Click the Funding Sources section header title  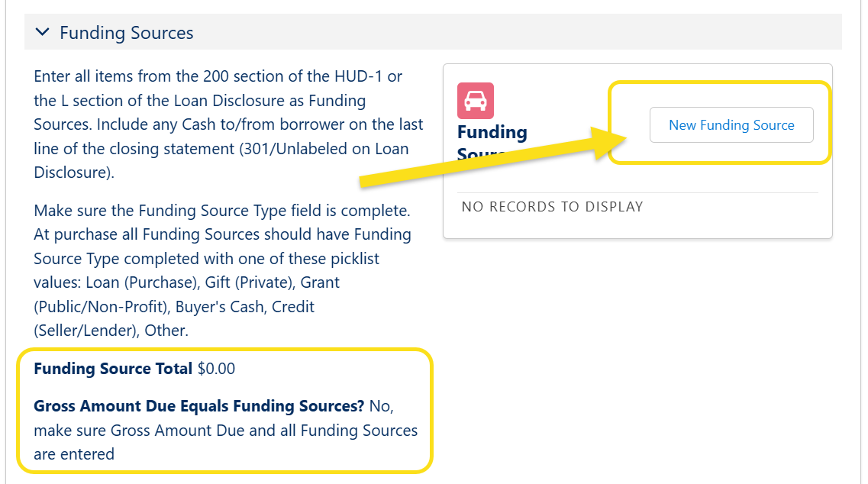tap(127, 33)
